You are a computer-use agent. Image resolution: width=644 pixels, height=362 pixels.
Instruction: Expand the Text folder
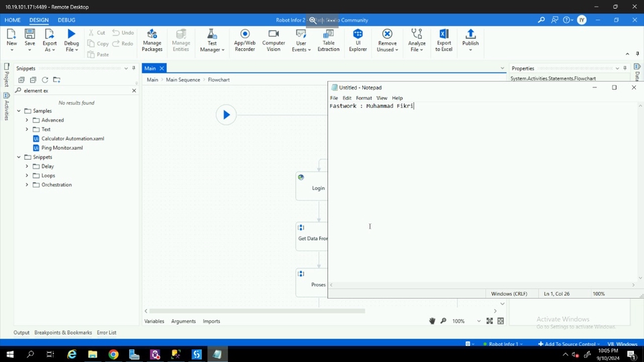27,129
